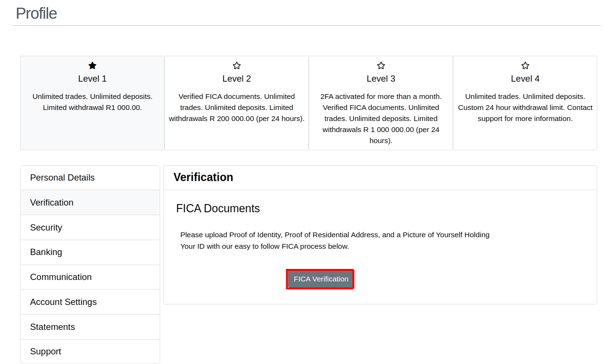The image size is (615, 364).
Task: Open the Personal Details section
Action: (x=62, y=177)
